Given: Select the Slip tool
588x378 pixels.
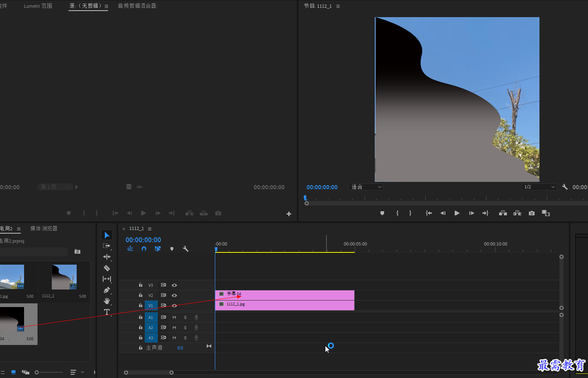Looking at the screenshot, I should tap(107, 279).
